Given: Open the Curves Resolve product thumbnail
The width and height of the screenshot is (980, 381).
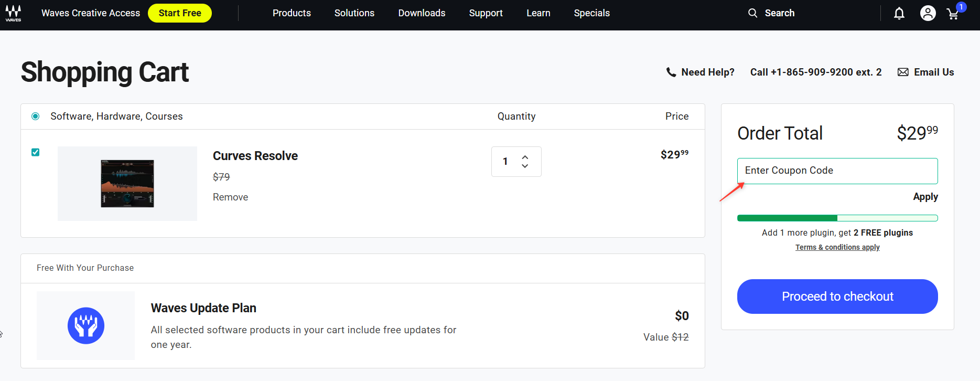Looking at the screenshot, I should [x=127, y=184].
